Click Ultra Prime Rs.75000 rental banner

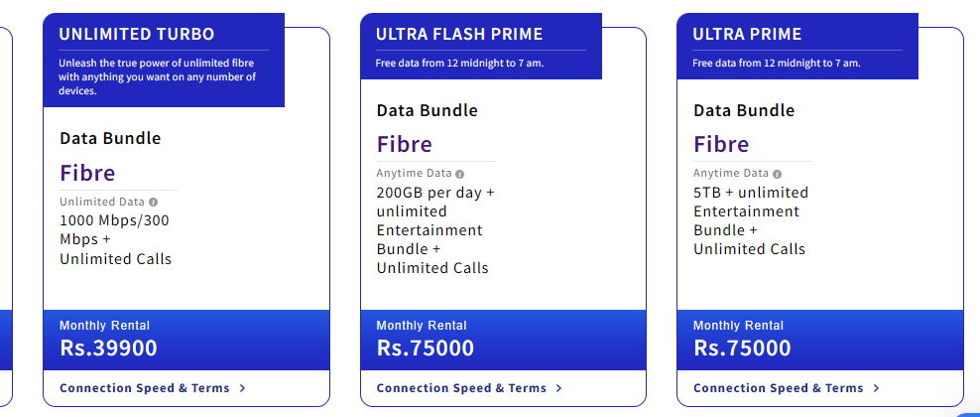(x=820, y=341)
